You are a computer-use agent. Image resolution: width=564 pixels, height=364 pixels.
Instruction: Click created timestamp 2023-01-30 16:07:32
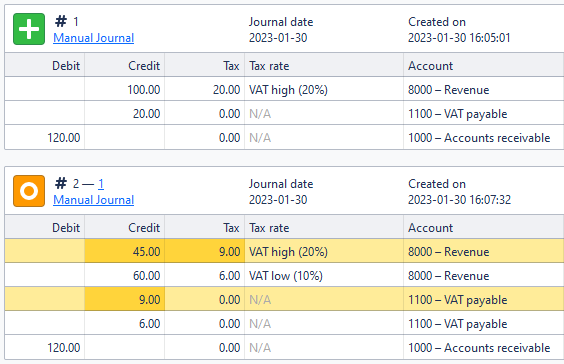tap(459, 200)
